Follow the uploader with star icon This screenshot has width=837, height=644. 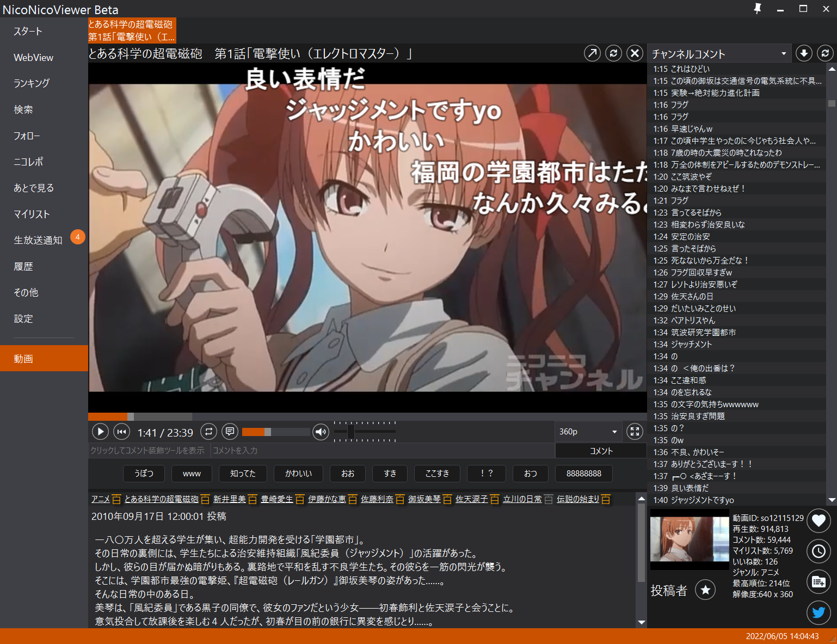coord(705,590)
